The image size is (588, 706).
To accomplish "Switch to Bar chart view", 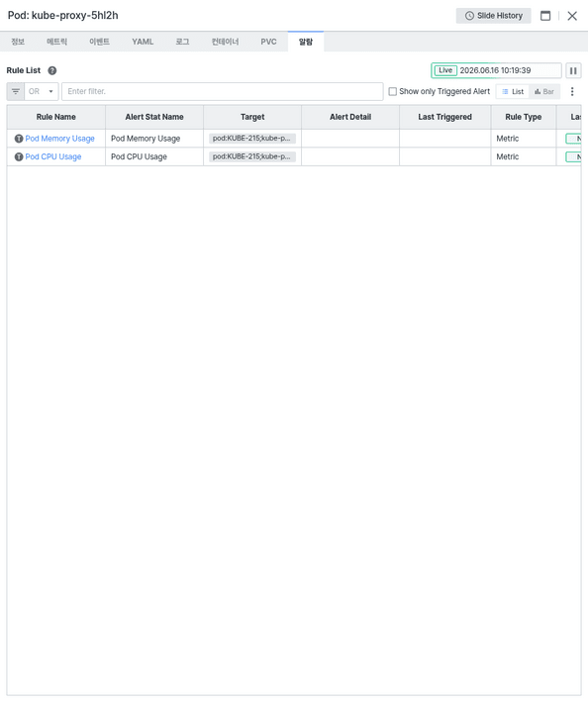I will coord(544,91).
